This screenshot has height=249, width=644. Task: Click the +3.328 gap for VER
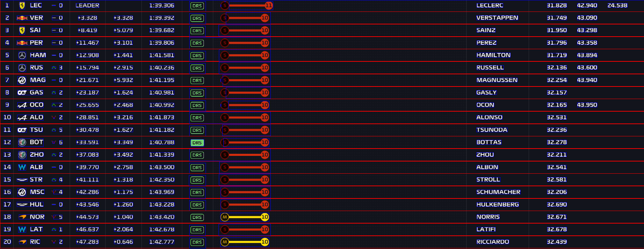[87, 18]
